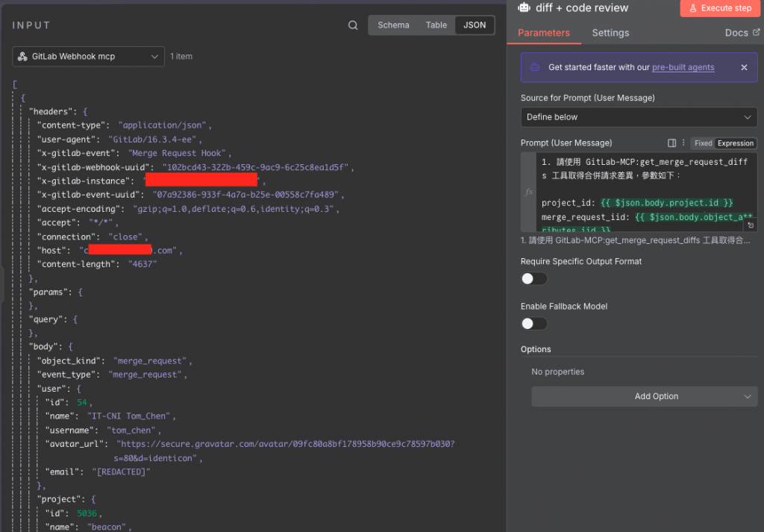
Task: Click the body key in JSON
Action: coord(42,346)
